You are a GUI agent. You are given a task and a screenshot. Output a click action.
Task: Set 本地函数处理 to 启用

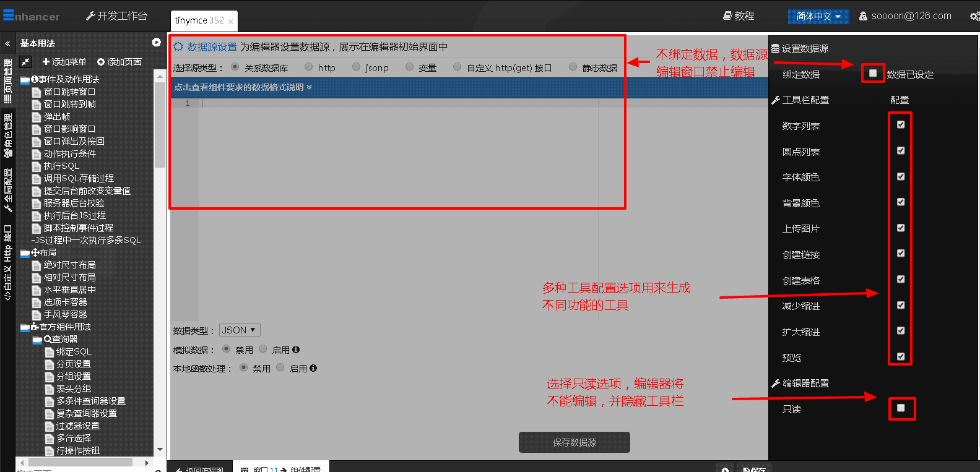pos(280,367)
